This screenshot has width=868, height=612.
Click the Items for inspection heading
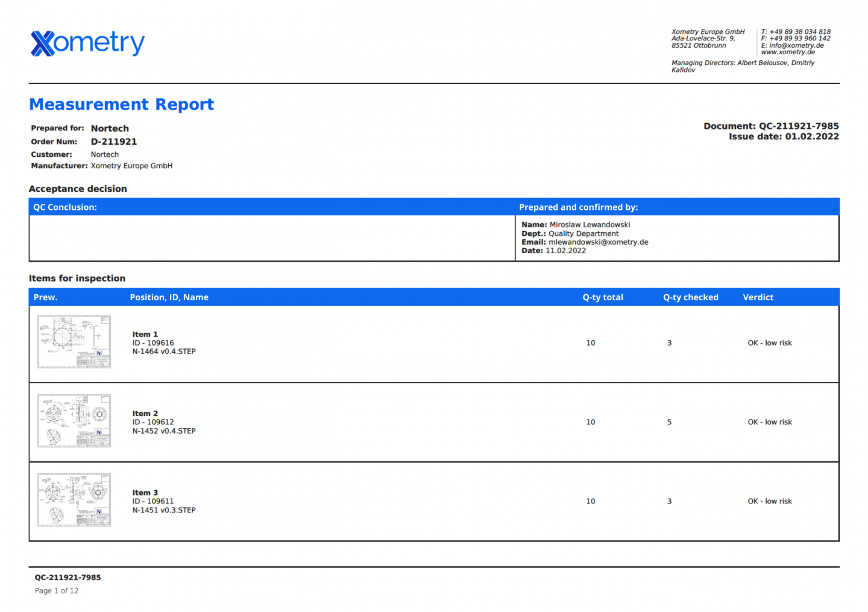pyautogui.click(x=77, y=279)
